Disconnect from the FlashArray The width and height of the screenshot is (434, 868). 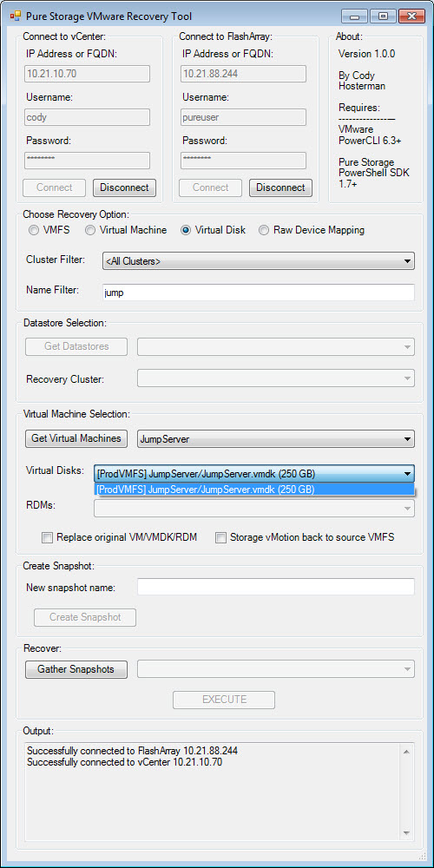(280, 187)
